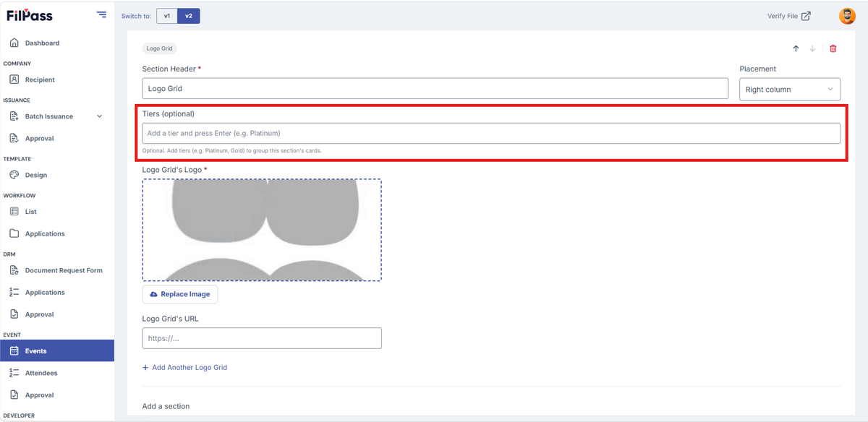This screenshot has height=422, width=868.
Task: Switch to v1
Action: (x=167, y=16)
